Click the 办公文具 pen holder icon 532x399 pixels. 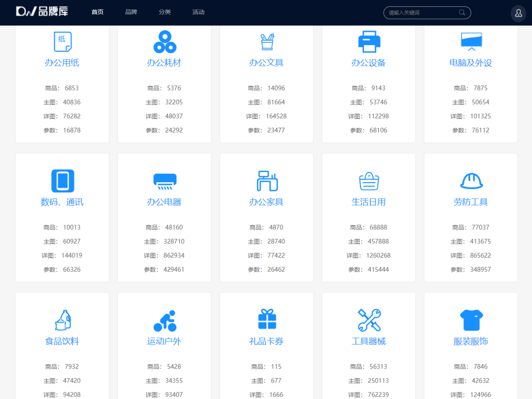pyautogui.click(x=267, y=42)
